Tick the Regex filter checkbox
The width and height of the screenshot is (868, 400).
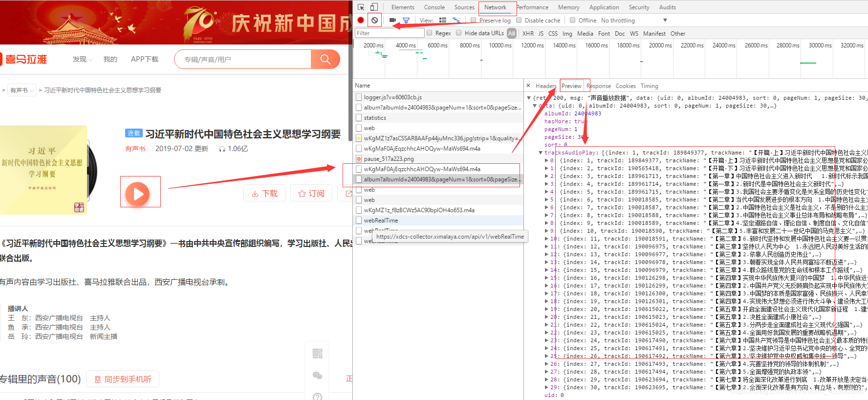429,33
